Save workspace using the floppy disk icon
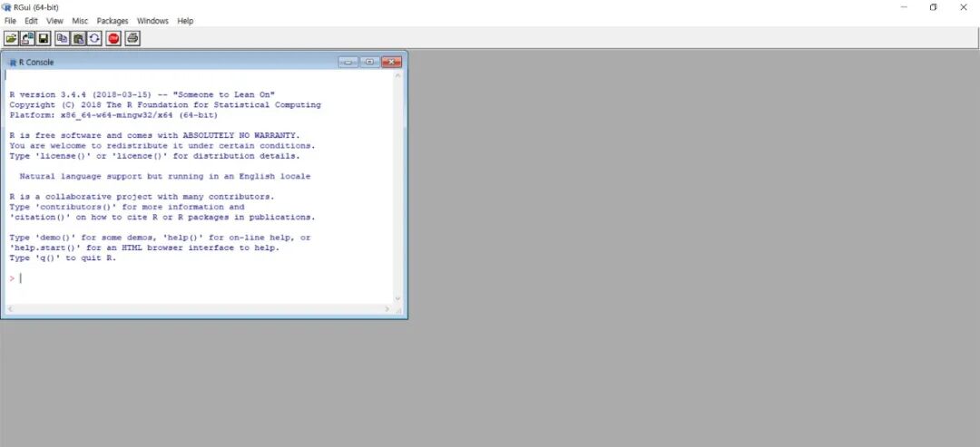 [44, 39]
